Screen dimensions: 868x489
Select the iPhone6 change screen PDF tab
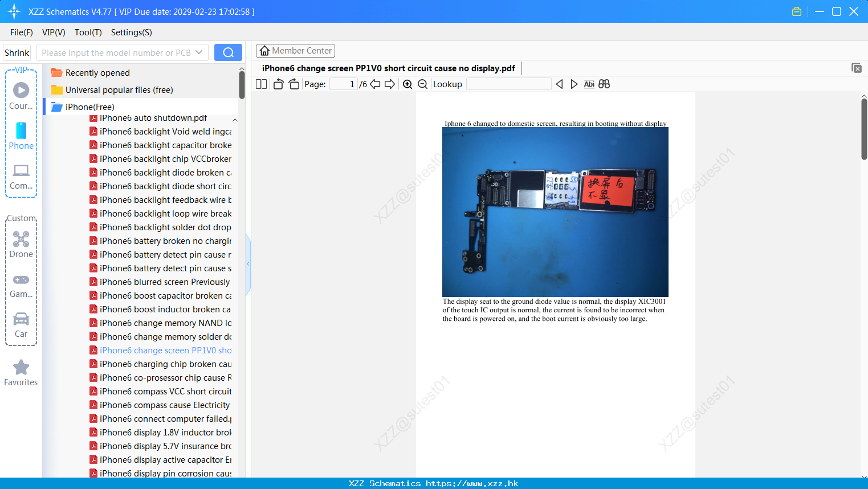pyautogui.click(x=388, y=68)
